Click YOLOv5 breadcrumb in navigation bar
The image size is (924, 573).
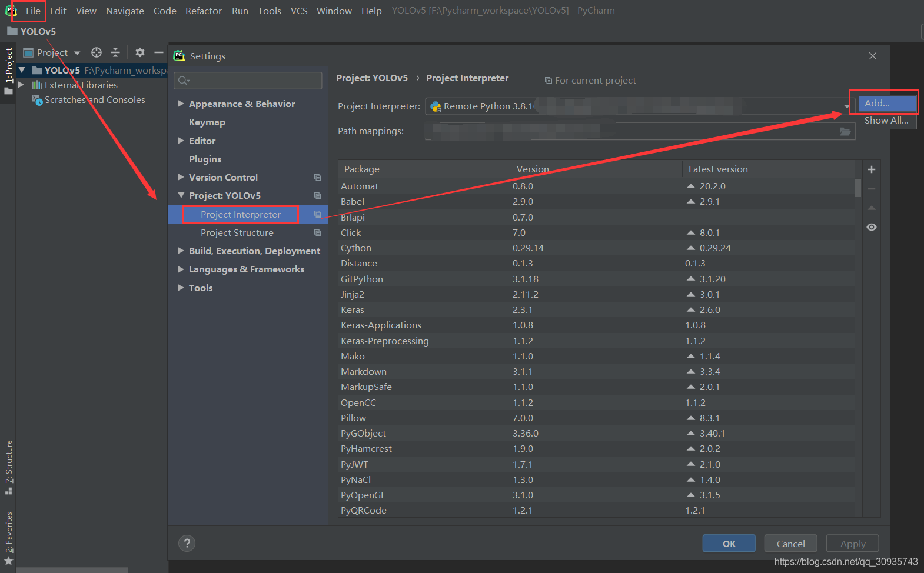click(32, 31)
